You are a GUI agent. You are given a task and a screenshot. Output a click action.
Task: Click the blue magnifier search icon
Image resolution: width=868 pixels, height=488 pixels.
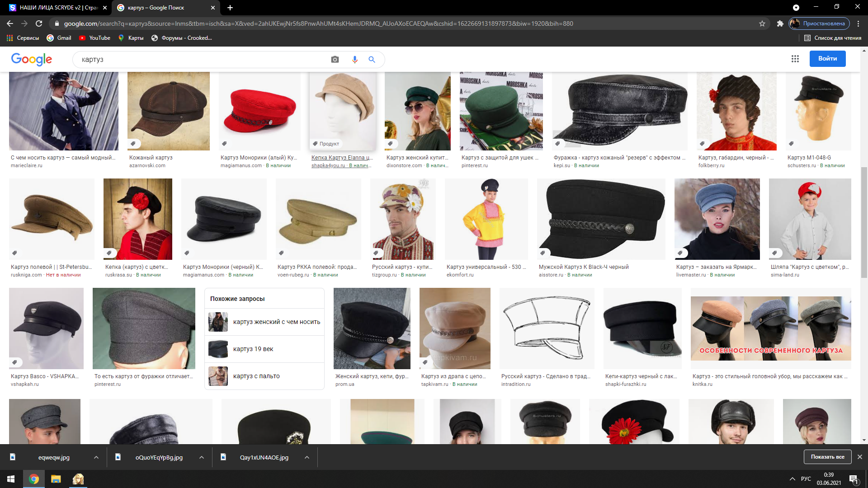click(372, 60)
